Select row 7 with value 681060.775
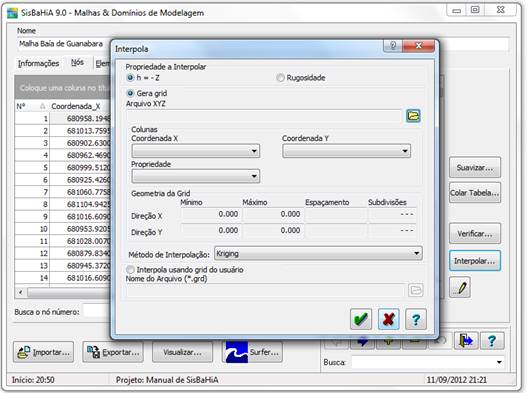 click(63, 192)
